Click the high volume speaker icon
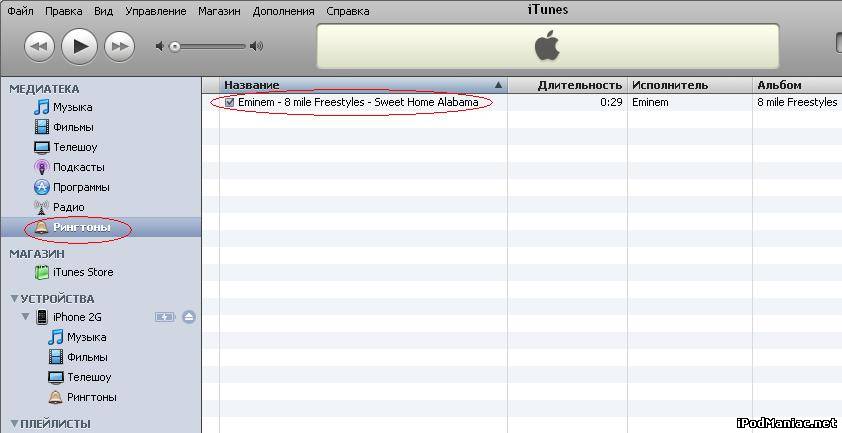 click(257, 46)
